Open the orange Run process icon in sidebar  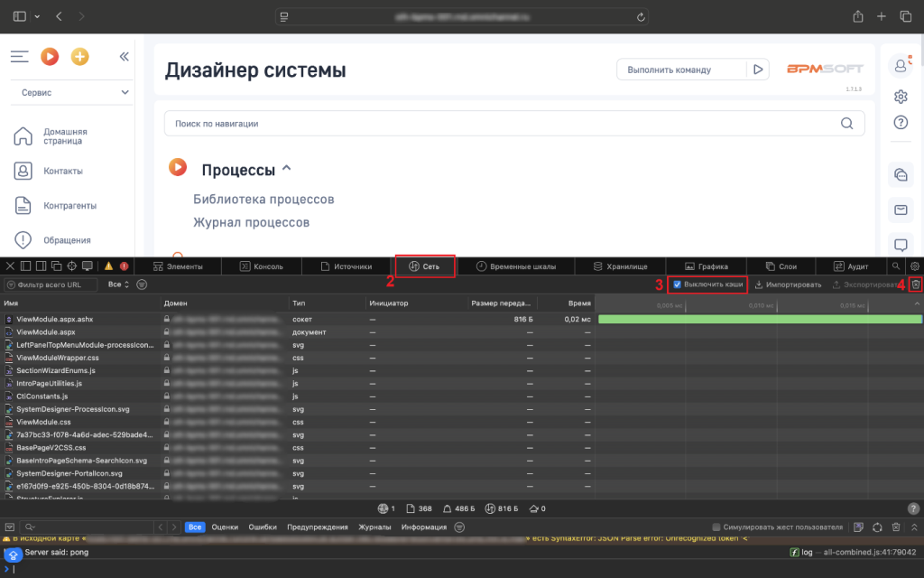point(50,56)
